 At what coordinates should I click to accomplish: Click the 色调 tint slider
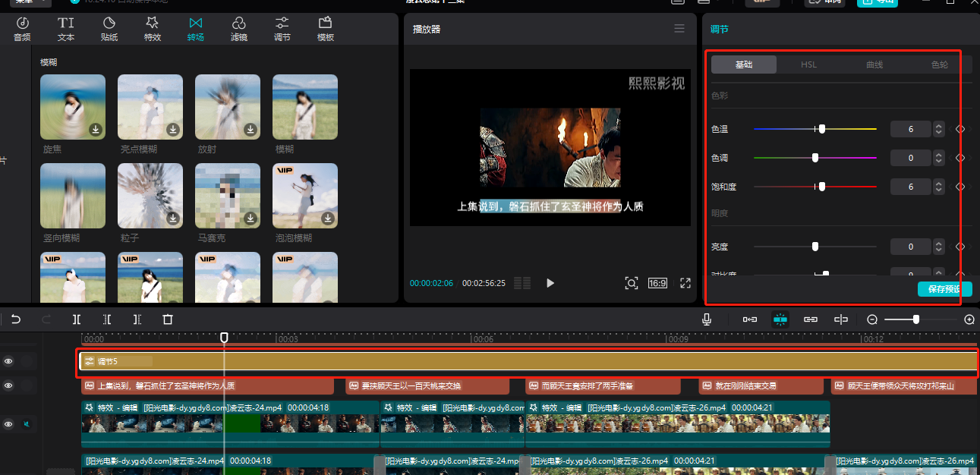point(815,158)
